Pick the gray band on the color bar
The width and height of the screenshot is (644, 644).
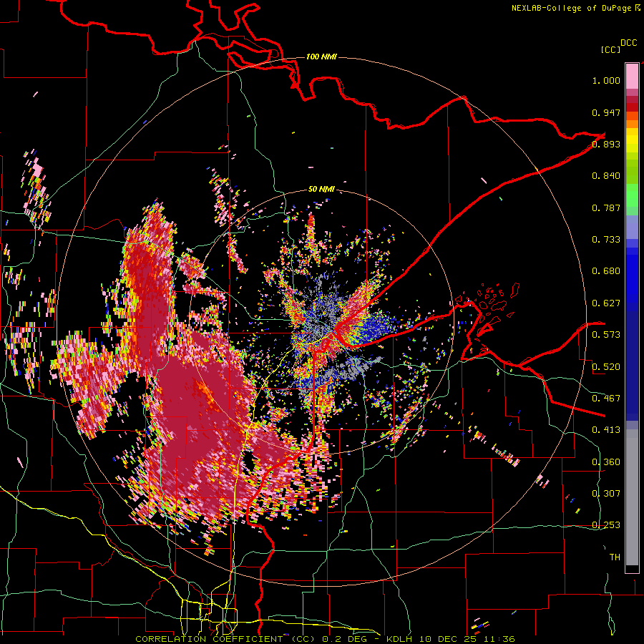[632, 497]
